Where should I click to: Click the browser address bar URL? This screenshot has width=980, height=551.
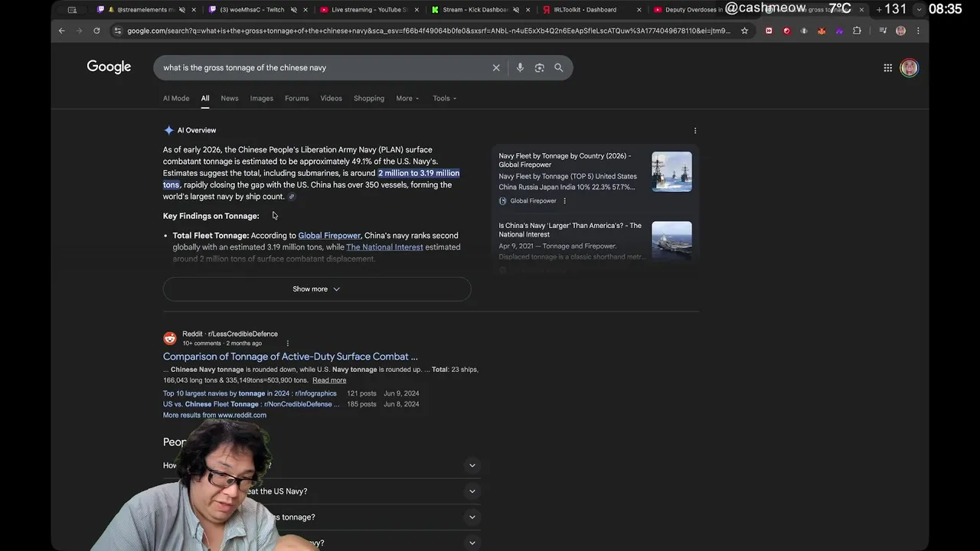click(429, 31)
